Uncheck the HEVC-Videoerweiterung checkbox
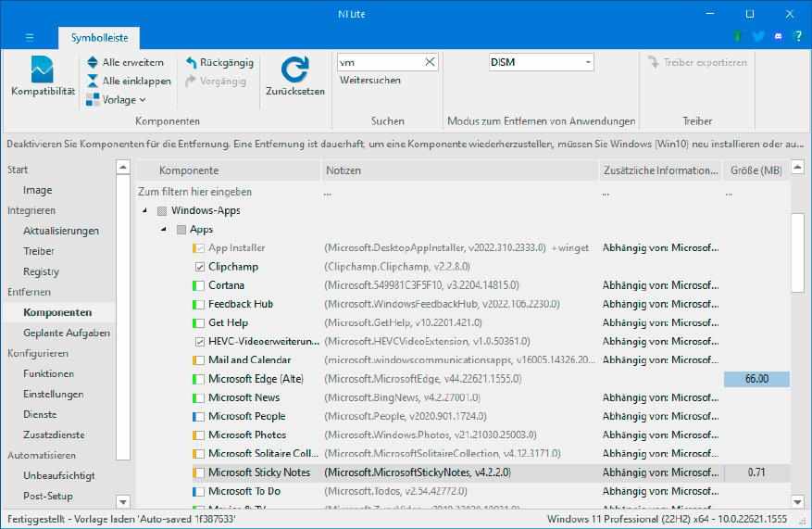 click(199, 342)
